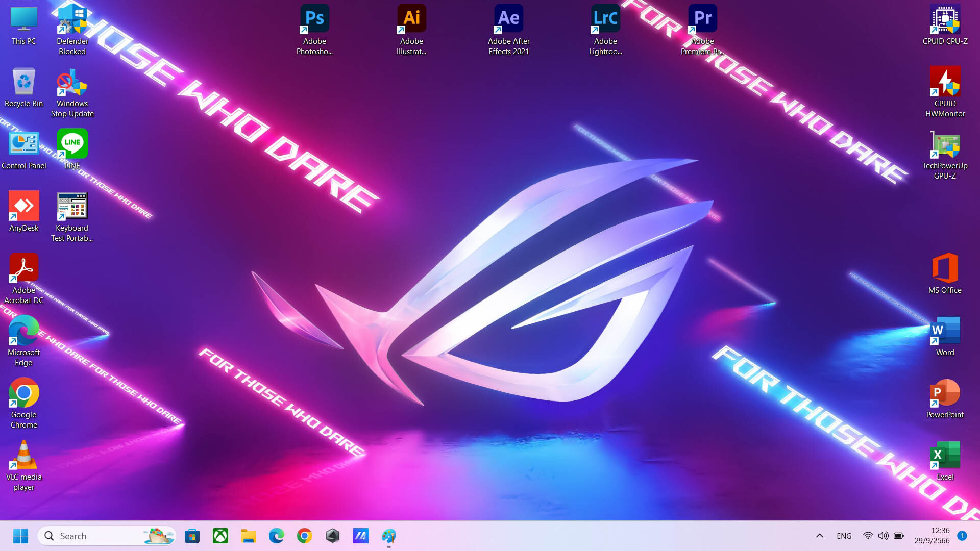Select Keyboard Test Portable shortcut

72,217
